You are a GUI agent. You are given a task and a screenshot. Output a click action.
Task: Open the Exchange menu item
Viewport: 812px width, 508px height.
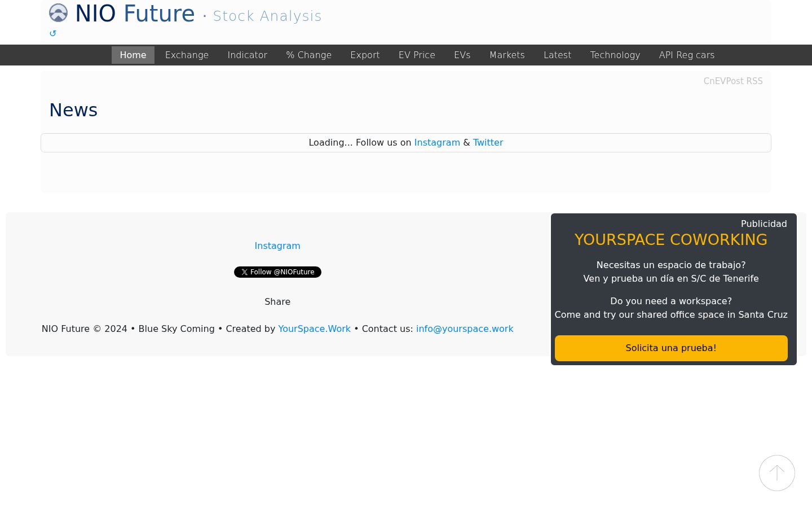point(187,55)
